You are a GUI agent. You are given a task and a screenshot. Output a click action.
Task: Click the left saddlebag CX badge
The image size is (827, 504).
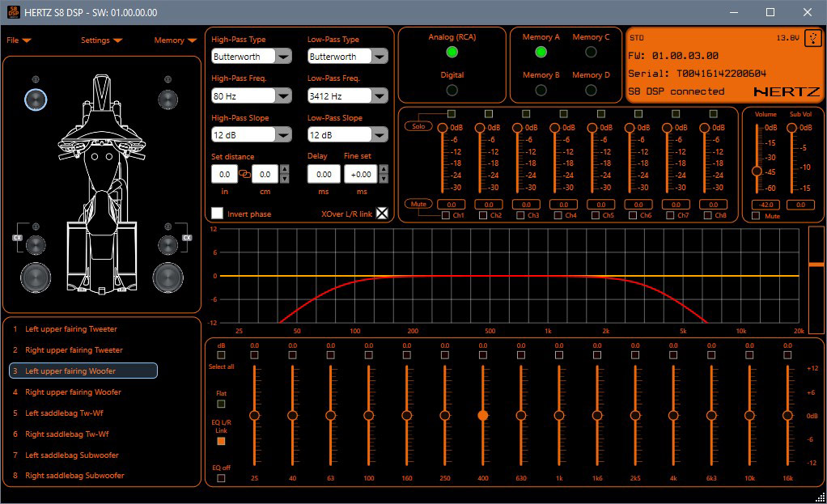tap(17, 238)
